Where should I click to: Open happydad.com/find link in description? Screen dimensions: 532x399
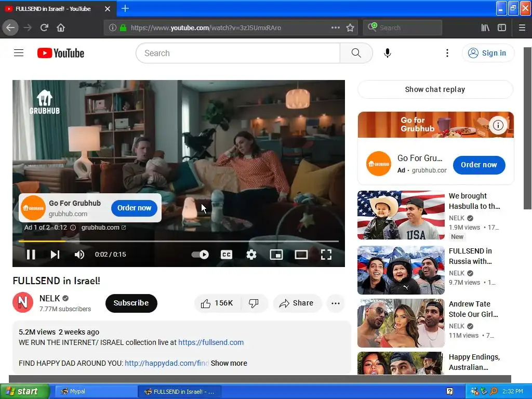[167, 363]
